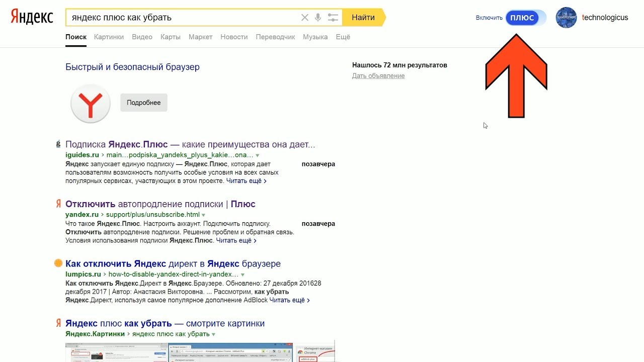Open the first image thumbnail preview
The image size is (644, 362).
pos(116,352)
